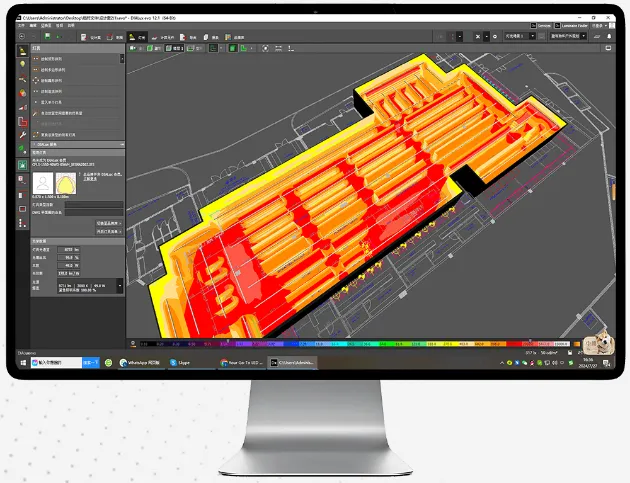Click the 了解更多 learn more link
Screen dimensions: 630x483
point(90,179)
